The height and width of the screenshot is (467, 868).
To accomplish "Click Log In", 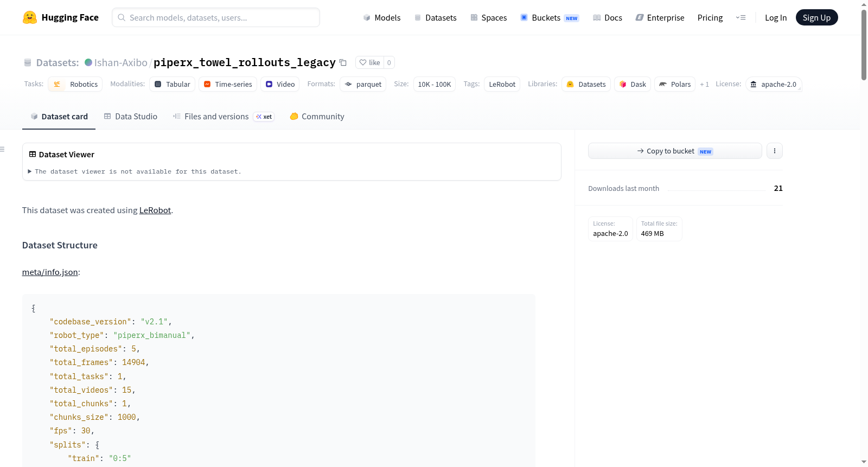I will click(776, 18).
